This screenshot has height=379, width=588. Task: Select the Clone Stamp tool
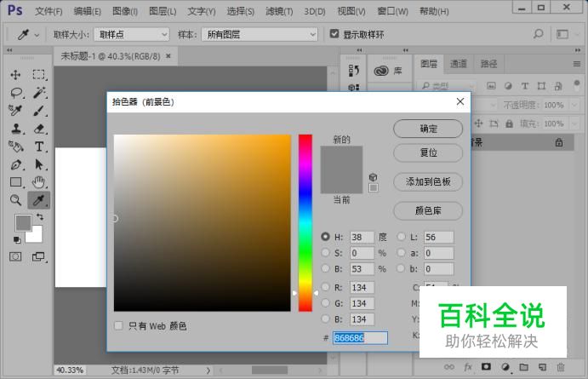pos(16,129)
